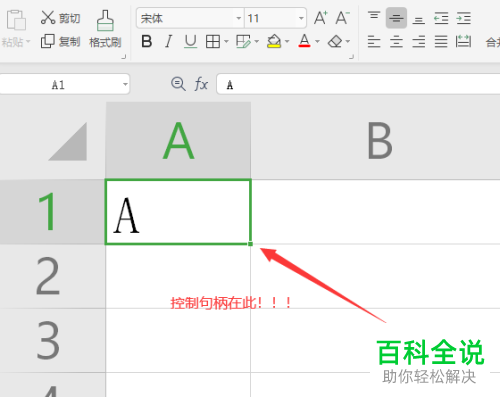Open clipboard dialog launcher corner
The height and width of the screenshot is (397, 500).
(124, 57)
